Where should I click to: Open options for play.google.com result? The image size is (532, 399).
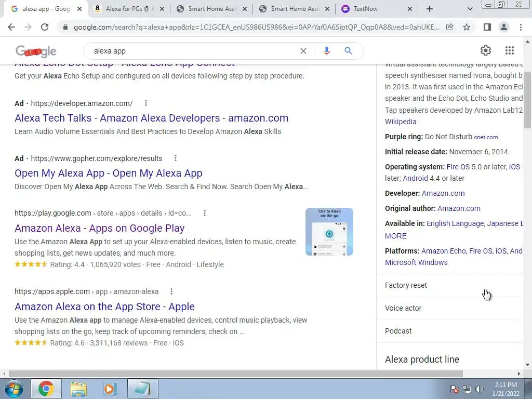(x=205, y=213)
